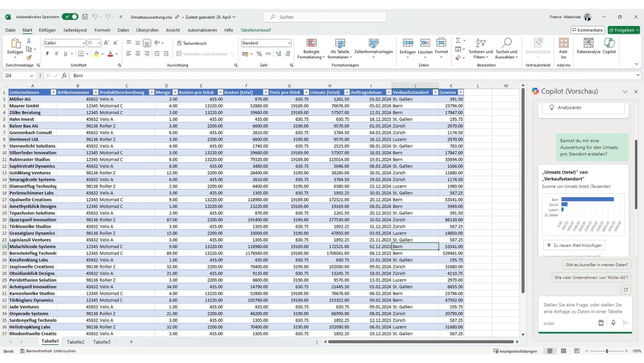Image resolution: width=644 pixels, height=363 pixels.
Task: Click the Undo arrow
Action: pyautogui.click(x=95, y=17)
